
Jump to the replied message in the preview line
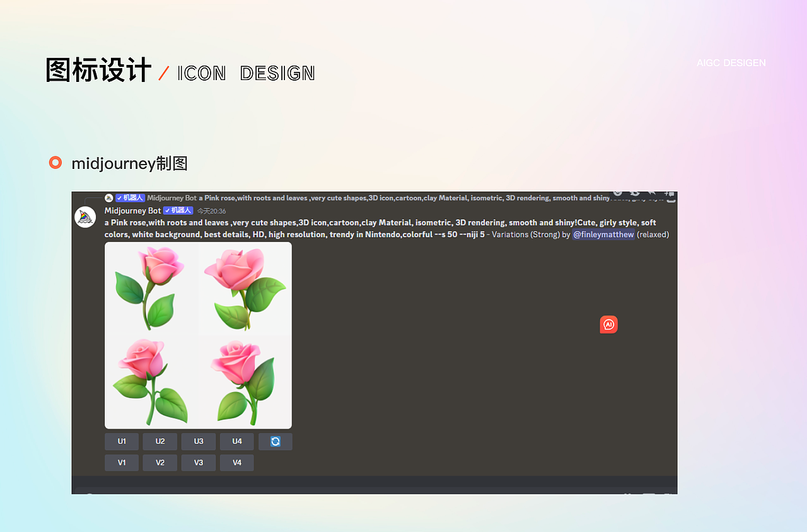(404, 198)
